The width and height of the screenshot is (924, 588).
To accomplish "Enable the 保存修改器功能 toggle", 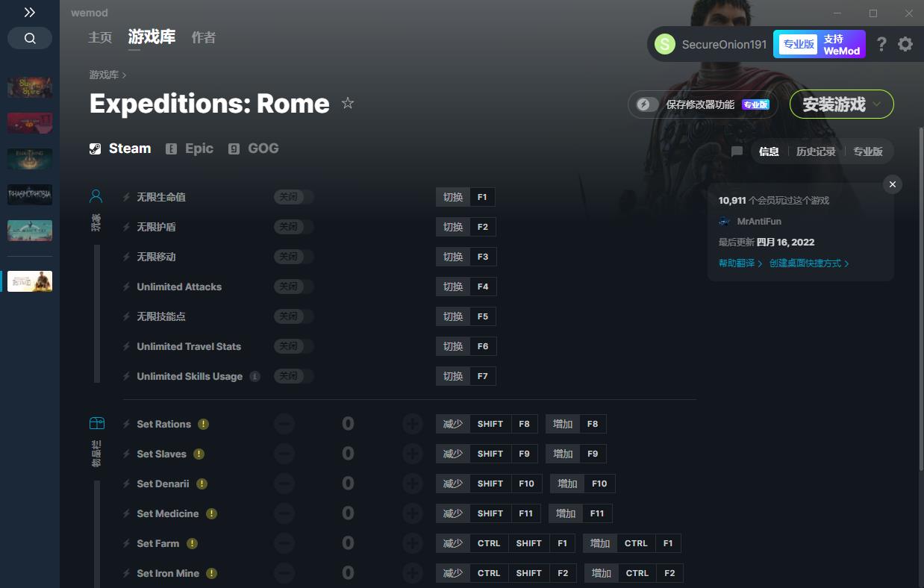I will tap(646, 104).
